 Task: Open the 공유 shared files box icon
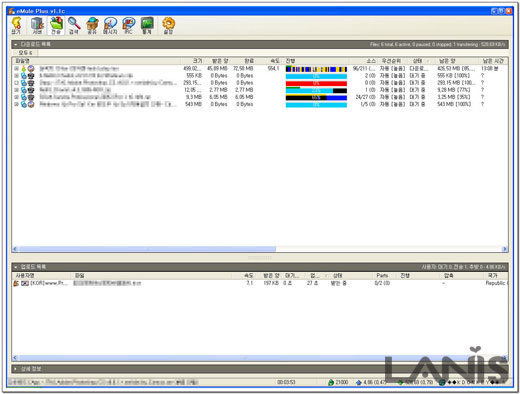[x=92, y=26]
